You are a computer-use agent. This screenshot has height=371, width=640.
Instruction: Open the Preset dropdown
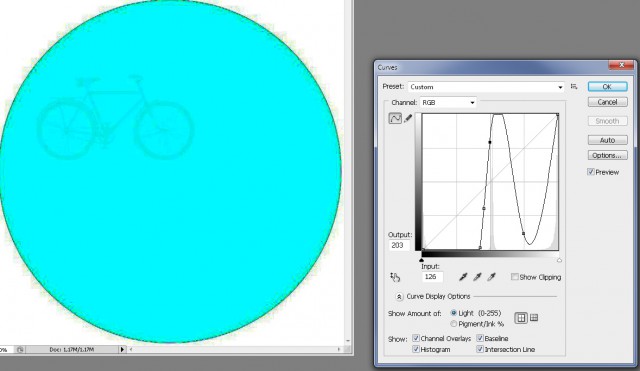pyautogui.click(x=486, y=87)
